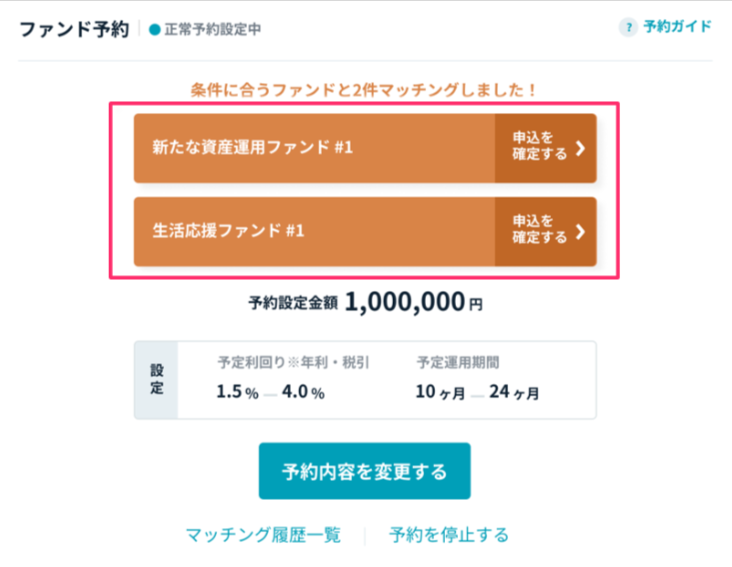Click the question mark help icon

[628, 27]
